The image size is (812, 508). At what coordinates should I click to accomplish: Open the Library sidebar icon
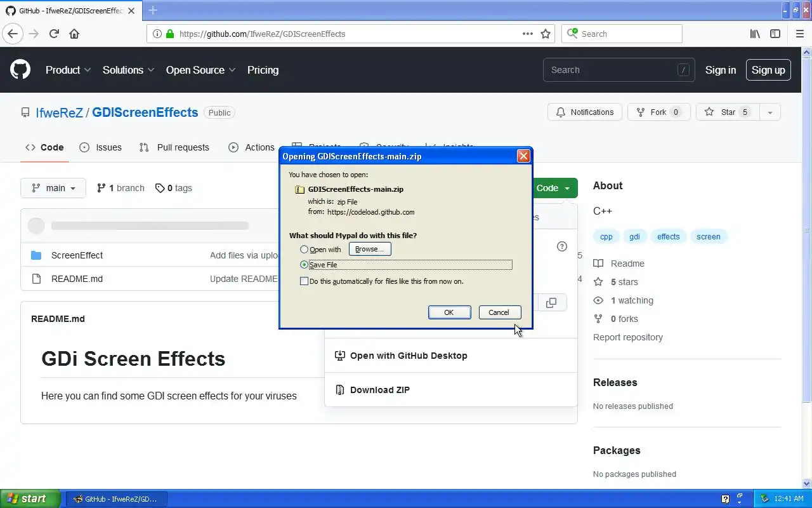click(x=755, y=34)
